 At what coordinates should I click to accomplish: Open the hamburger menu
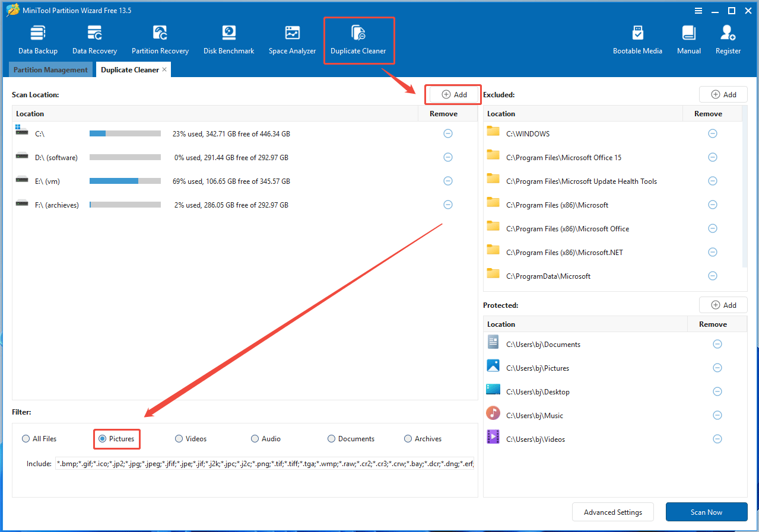click(x=698, y=10)
